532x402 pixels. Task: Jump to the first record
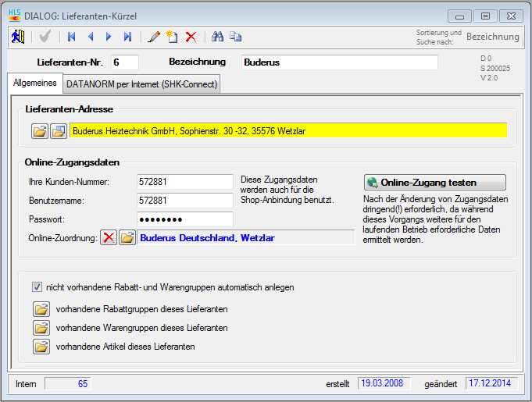(x=72, y=36)
